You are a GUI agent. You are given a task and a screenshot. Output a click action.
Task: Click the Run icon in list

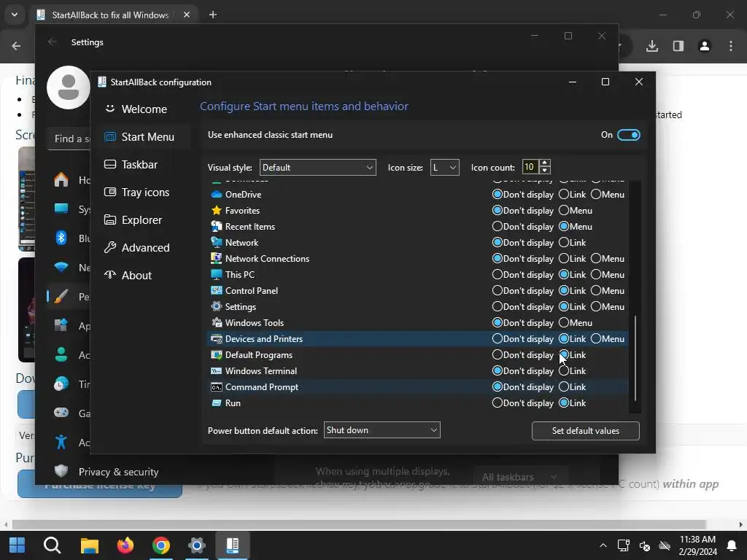point(216,402)
